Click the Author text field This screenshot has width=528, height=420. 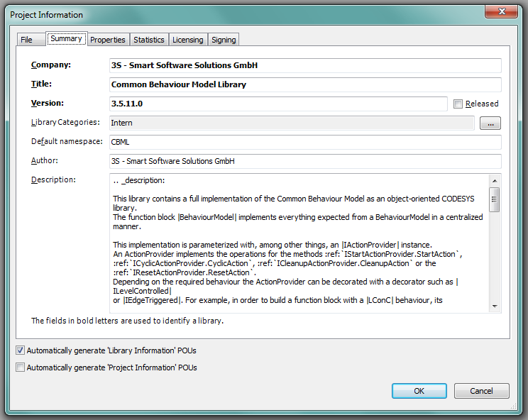[x=305, y=161]
